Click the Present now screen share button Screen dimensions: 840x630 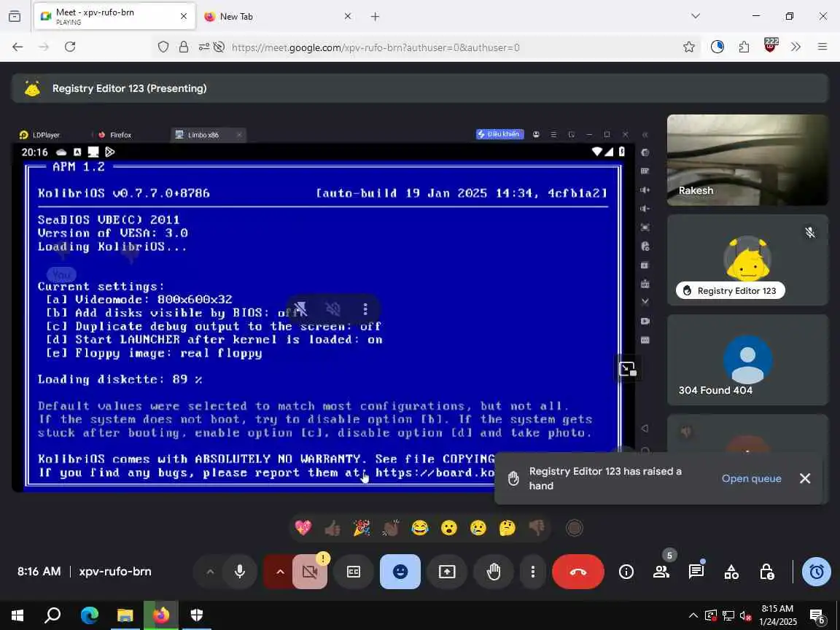[447, 572]
